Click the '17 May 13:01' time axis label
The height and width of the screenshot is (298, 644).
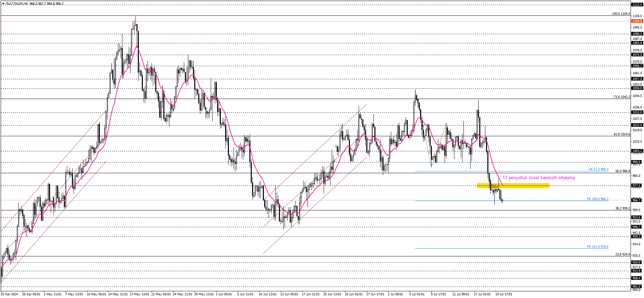click(x=139, y=294)
